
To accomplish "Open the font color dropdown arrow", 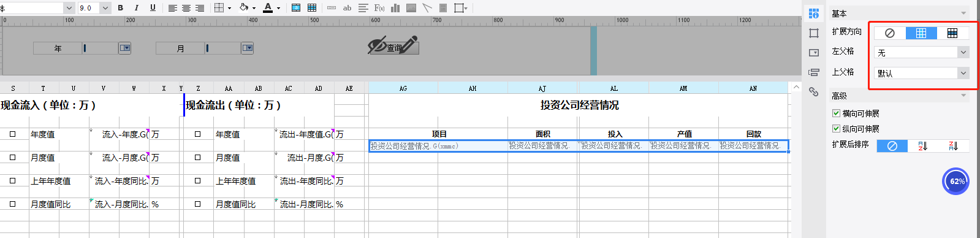I will [x=278, y=9].
